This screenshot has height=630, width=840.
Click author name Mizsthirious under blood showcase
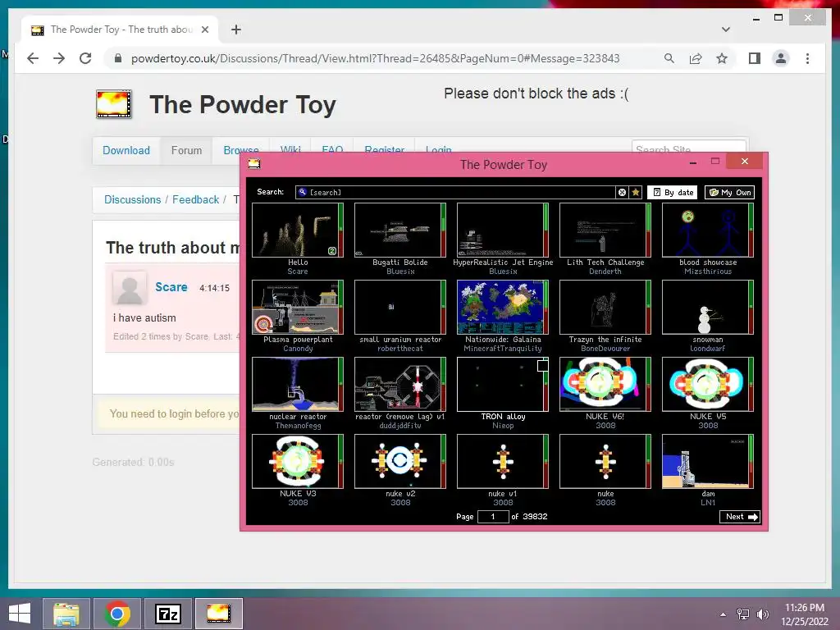point(708,272)
